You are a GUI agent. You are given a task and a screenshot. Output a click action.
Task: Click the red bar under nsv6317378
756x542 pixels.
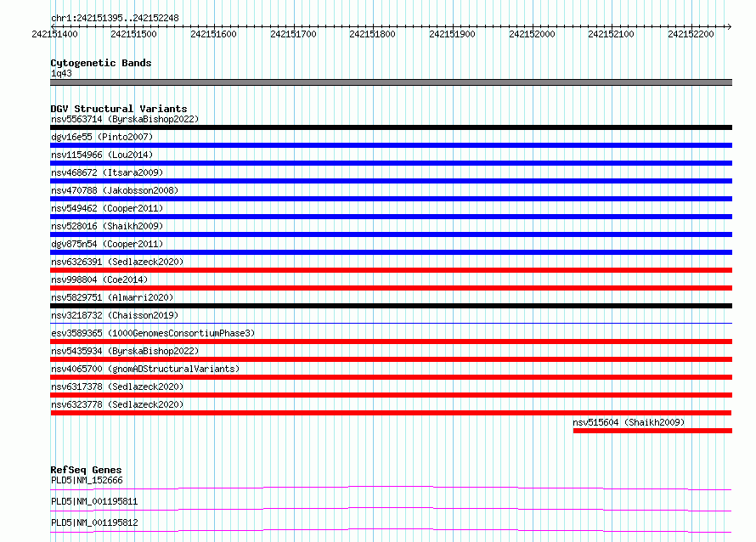click(x=391, y=395)
